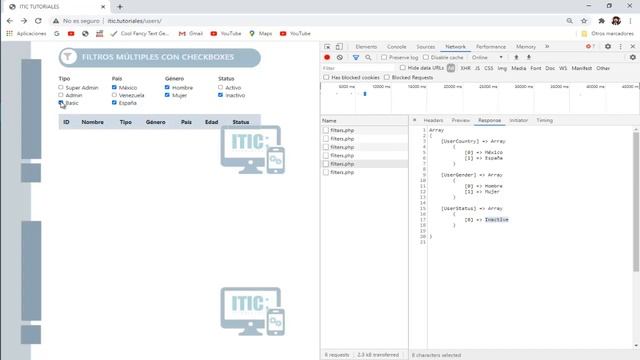Screen dimensions: 640x360
Task: Check the Admin type filter
Action: [61, 95]
